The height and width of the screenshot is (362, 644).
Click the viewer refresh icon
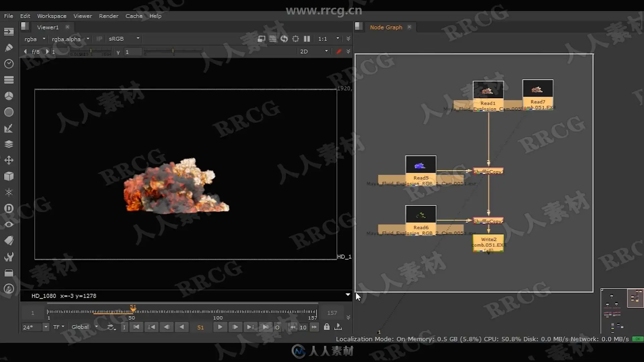pyautogui.click(x=284, y=39)
